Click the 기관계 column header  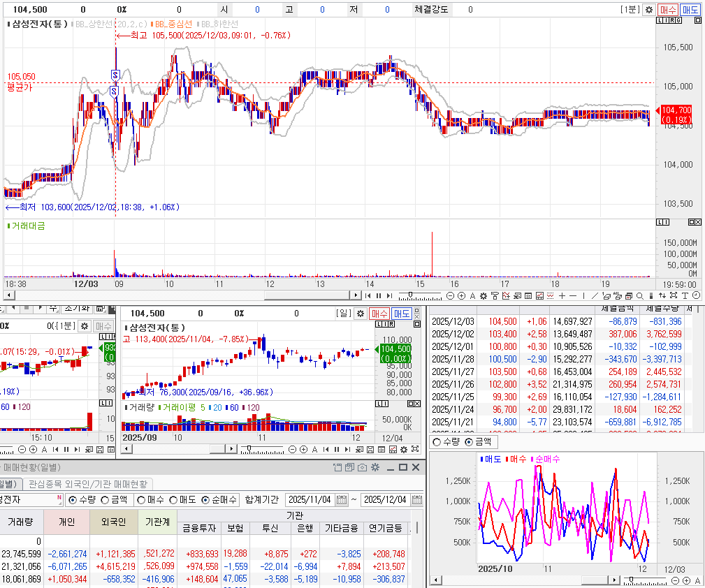pos(157,522)
